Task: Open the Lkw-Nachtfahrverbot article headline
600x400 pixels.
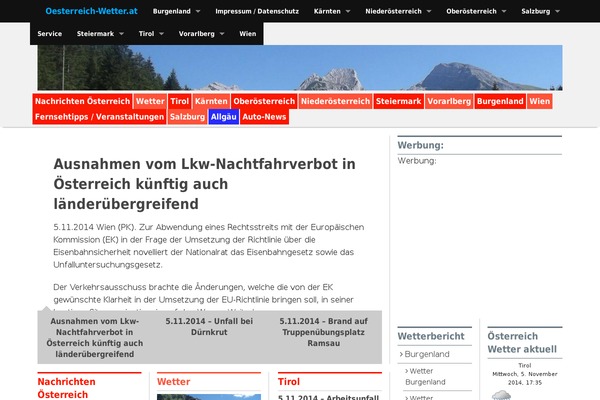Action: [204, 184]
